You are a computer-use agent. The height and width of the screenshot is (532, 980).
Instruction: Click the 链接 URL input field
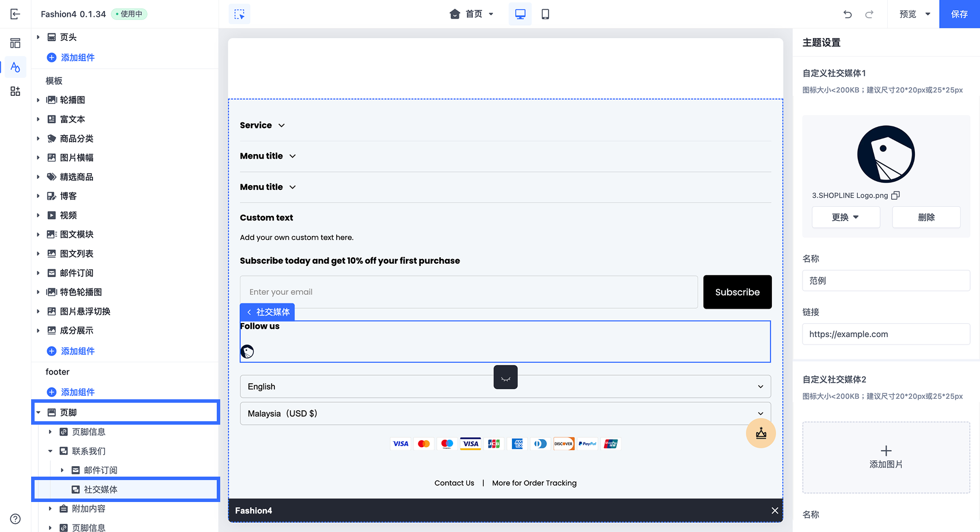[885, 334]
